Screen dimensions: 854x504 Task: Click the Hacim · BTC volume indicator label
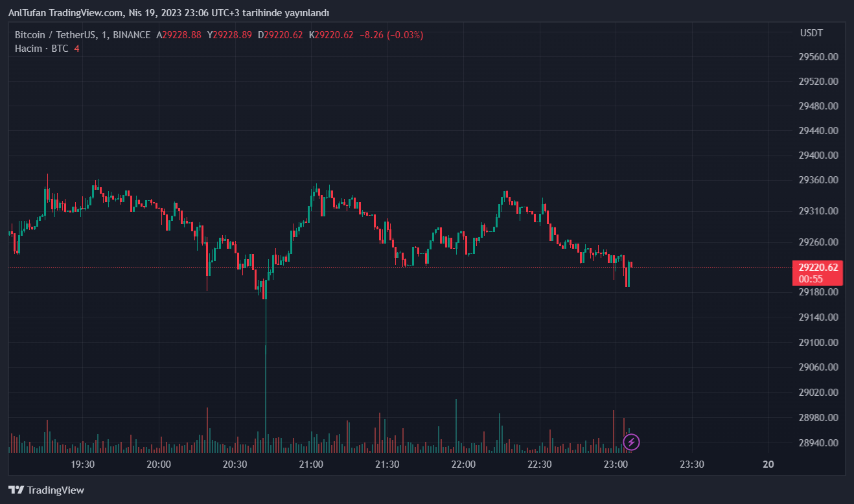point(41,49)
